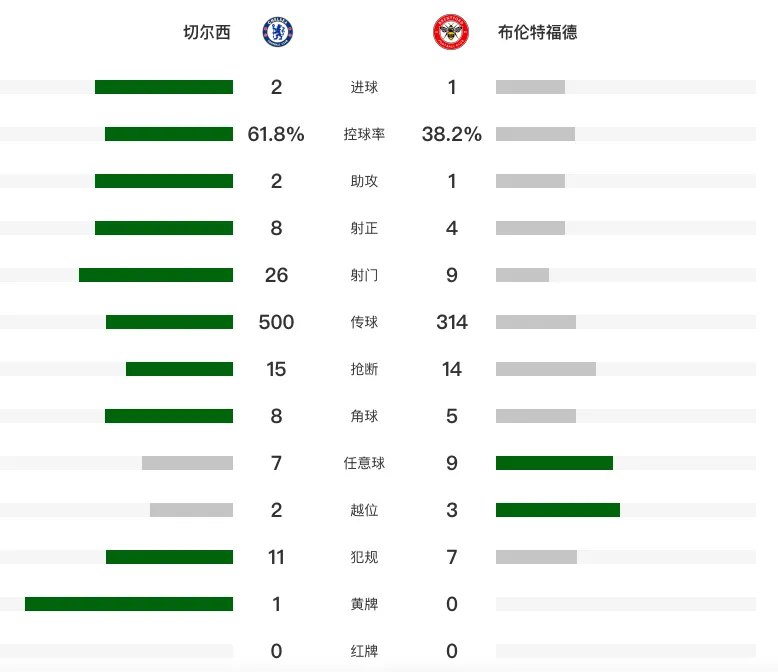Click Brentford's 314 passes value
This screenshot has width=778, height=672.
tap(452, 322)
